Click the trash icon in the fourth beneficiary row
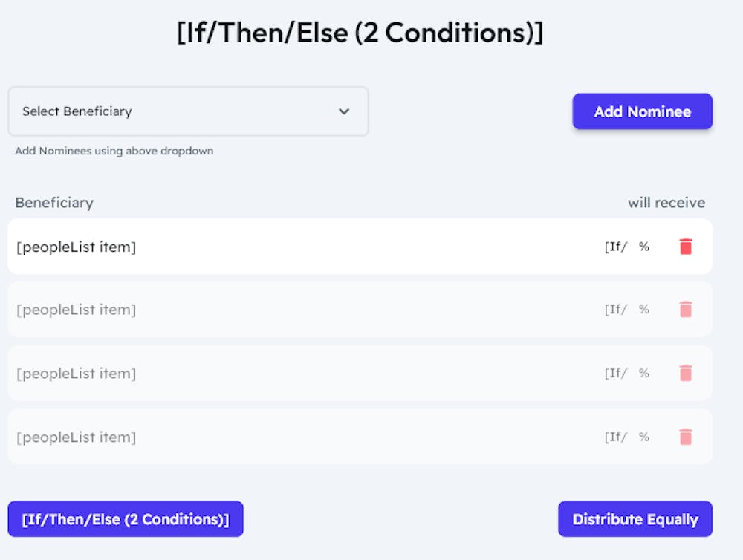Screen dimensions: 743x560 [685, 437]
